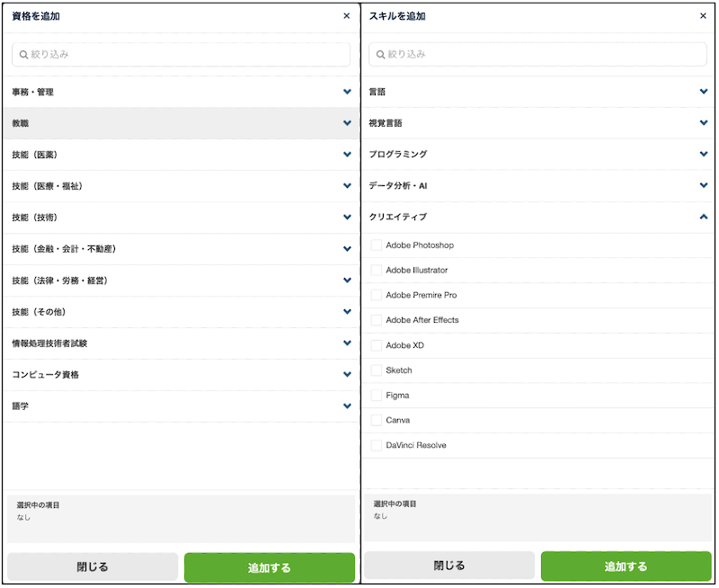Tick the DaVinci Resolve checkbox
This screenshot has height=588, width=719.
coord(376,445)
